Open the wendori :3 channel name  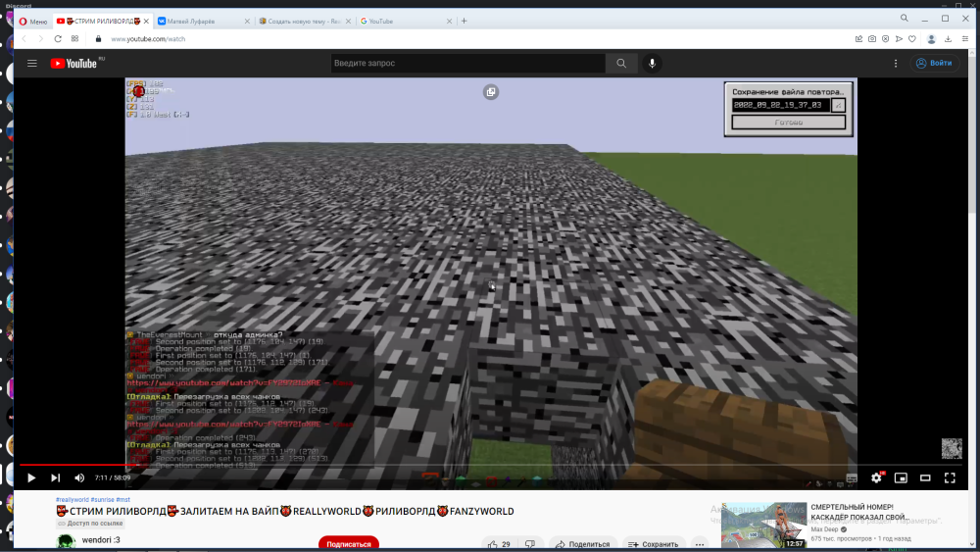point(101,540)
